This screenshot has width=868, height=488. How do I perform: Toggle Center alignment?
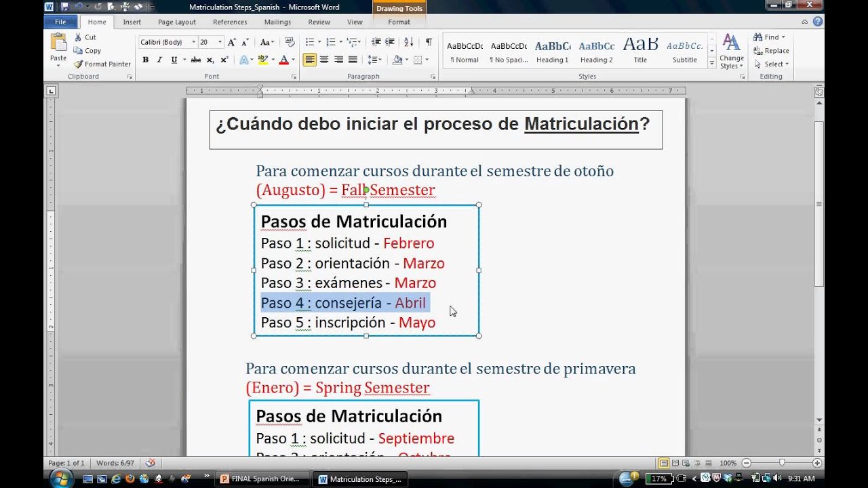coord(324,60)
